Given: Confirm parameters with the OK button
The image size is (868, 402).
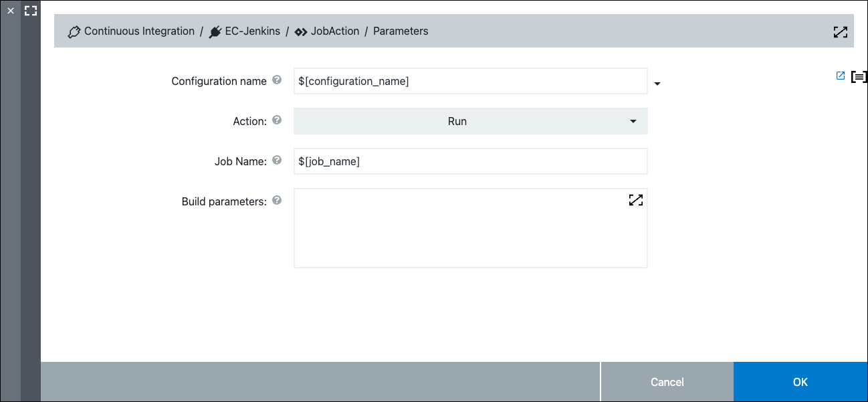Looking at the screenshot, I should click(x=800, y=382).
